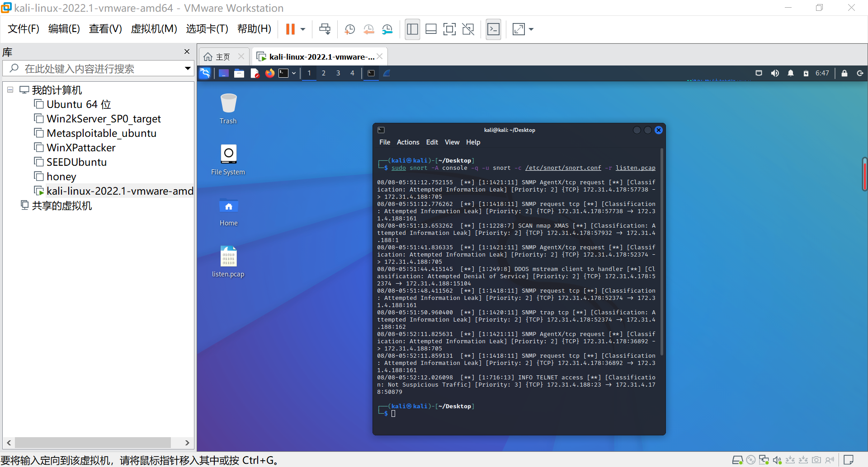
Task: Click the camera device status bar icon
Action: (x=816, y=460)
